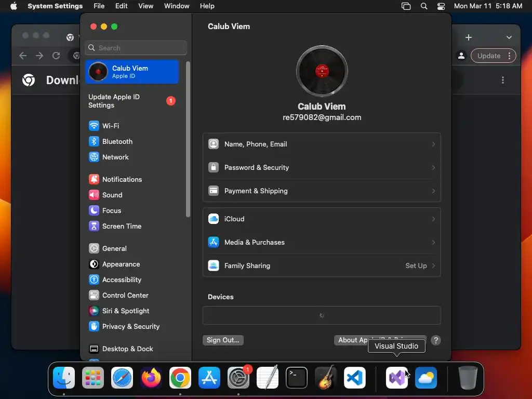Open Downloads page more-options menu in Chrome
The image size is (532, 399).
(x=503, y=80)
